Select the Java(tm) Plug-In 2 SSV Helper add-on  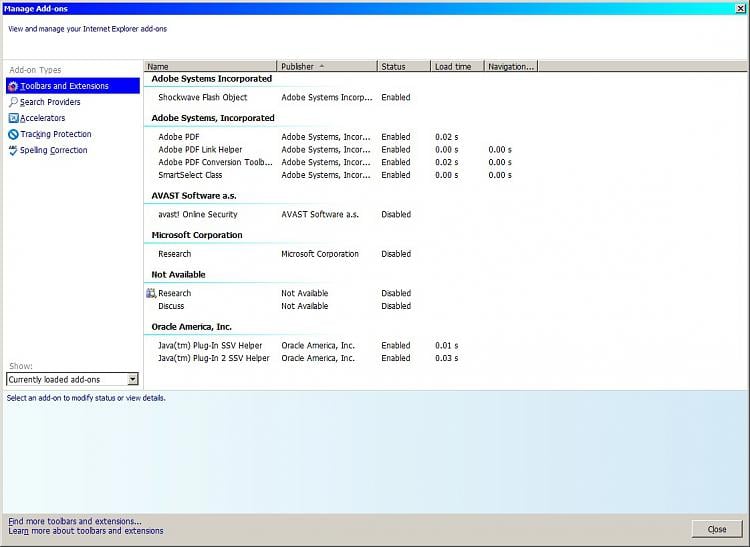214,358
